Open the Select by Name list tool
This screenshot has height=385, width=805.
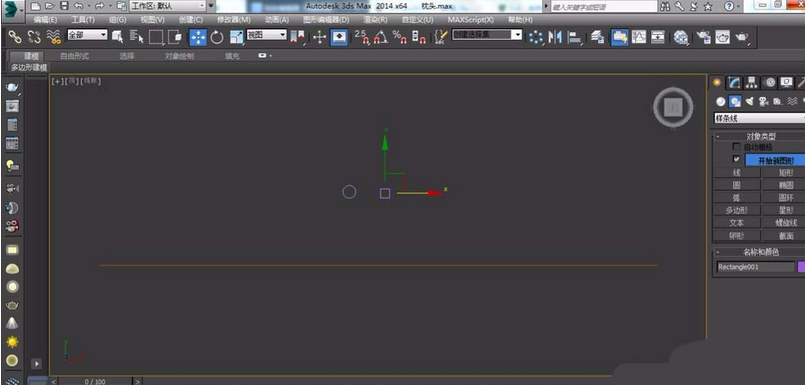[x=137, y=36]
